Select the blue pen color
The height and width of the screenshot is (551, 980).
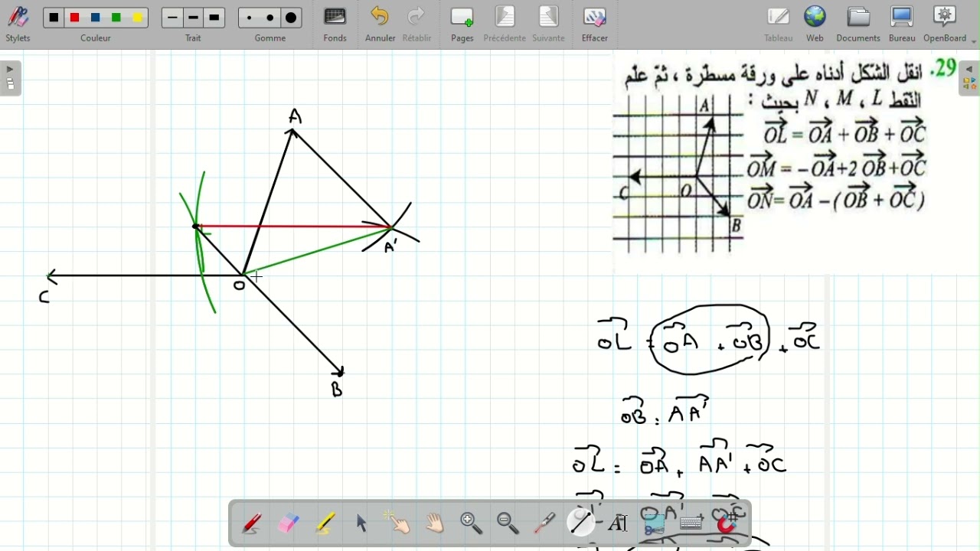point(96,18)
